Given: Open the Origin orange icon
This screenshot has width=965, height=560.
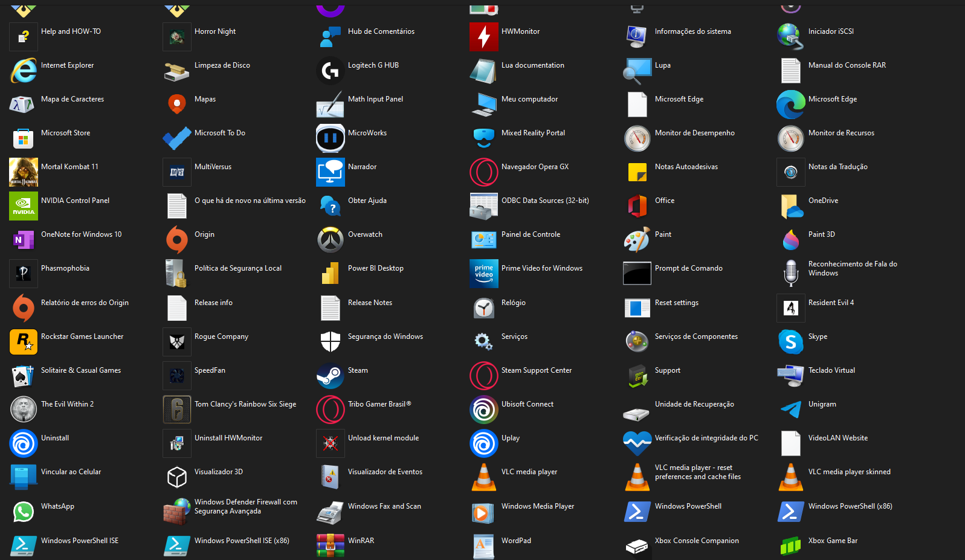Looking at the screenshot, I should click(x=177, y=240).
